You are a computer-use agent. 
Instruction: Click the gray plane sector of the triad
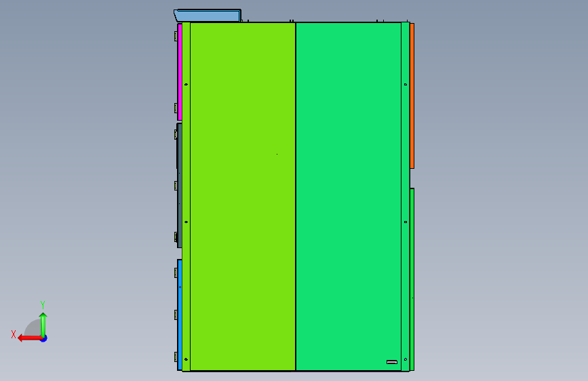point(33,327)
